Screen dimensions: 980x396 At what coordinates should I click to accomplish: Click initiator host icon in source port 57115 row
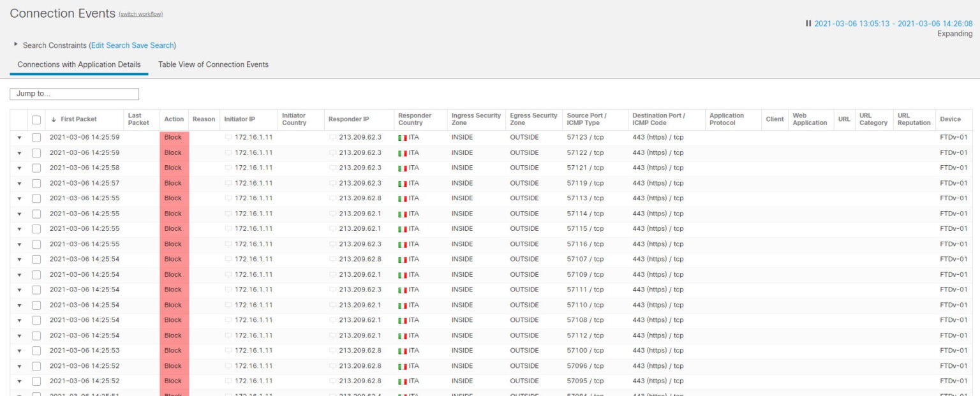(x=228, y=228)
